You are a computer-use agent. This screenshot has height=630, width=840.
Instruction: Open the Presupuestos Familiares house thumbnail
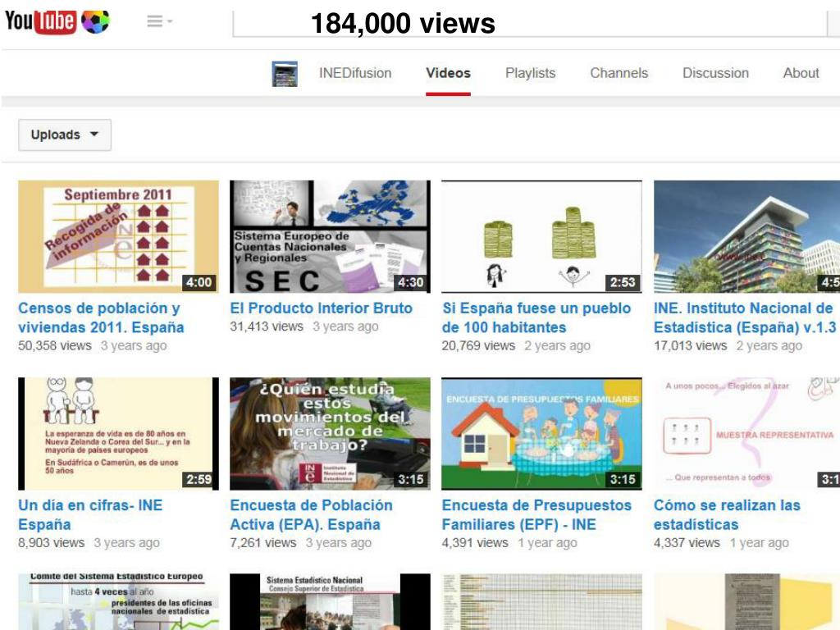(x=541, y=433)
